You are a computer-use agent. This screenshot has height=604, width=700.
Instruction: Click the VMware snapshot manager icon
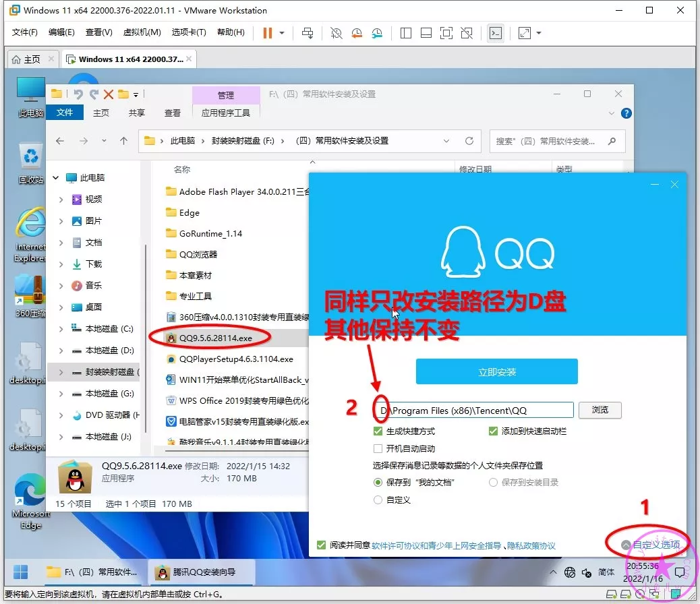click(377, 33)
